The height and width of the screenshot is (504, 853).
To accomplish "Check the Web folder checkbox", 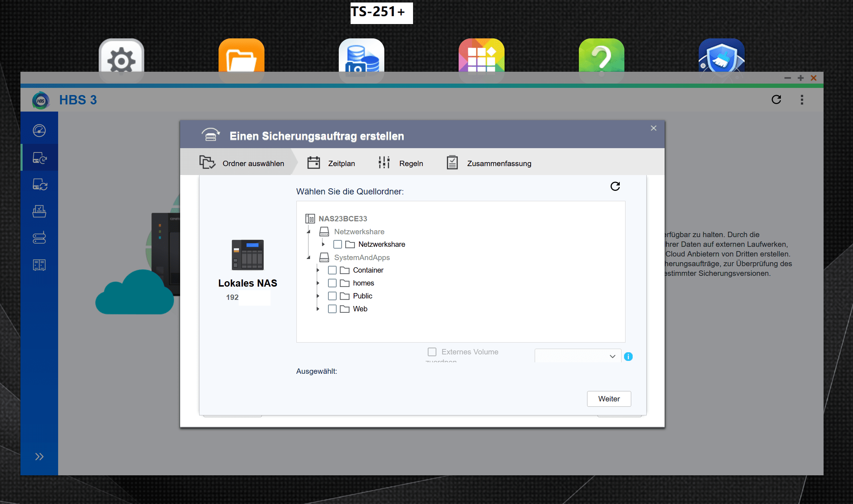I will point(332,309).
